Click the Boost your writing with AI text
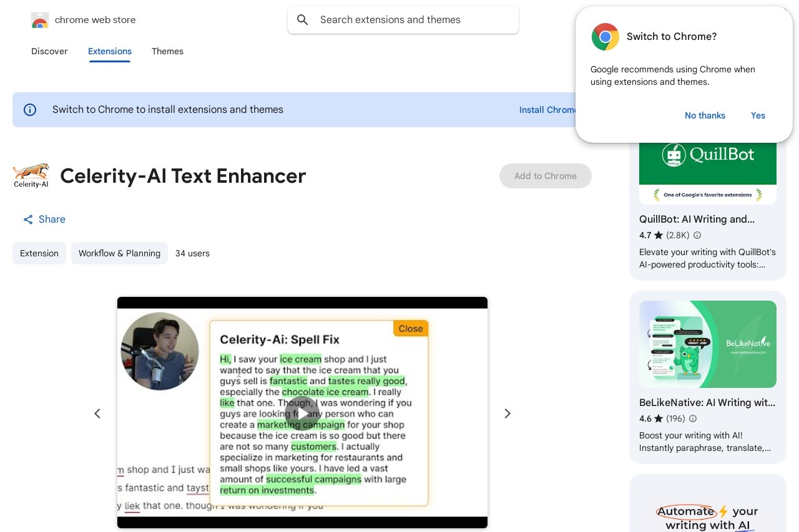The image size is (799, 532). pos(705,442)
